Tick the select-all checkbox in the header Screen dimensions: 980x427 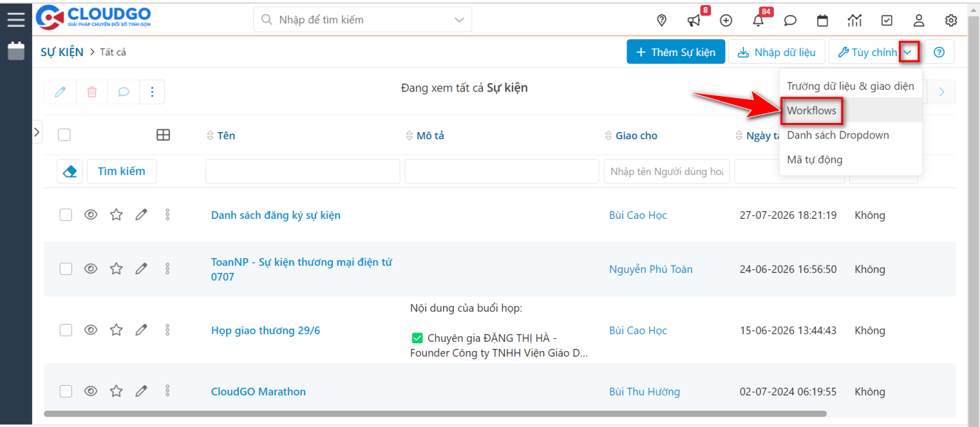pos(63,135)
